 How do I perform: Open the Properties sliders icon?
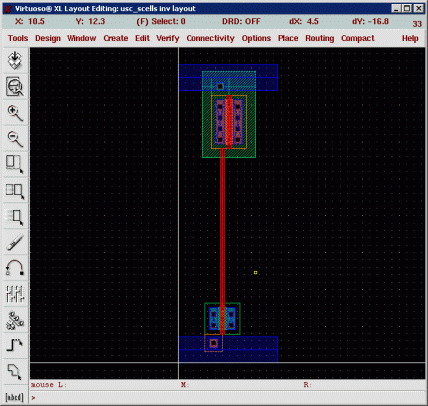coord(15,294)
